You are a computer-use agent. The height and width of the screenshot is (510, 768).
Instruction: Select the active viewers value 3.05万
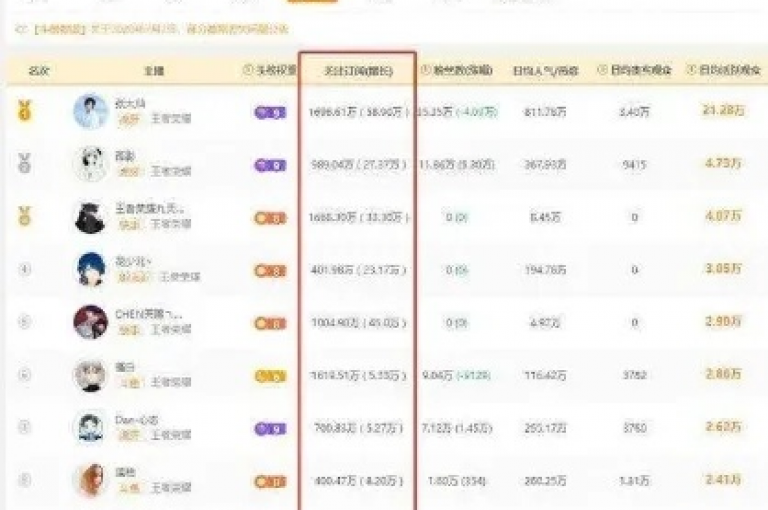pos(723,268)
